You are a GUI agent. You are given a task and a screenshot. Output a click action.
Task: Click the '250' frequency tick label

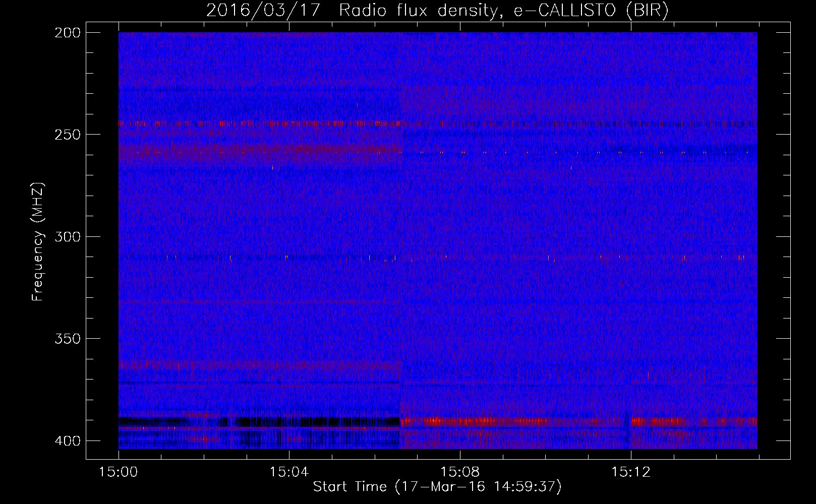click(x=68, y=135)
